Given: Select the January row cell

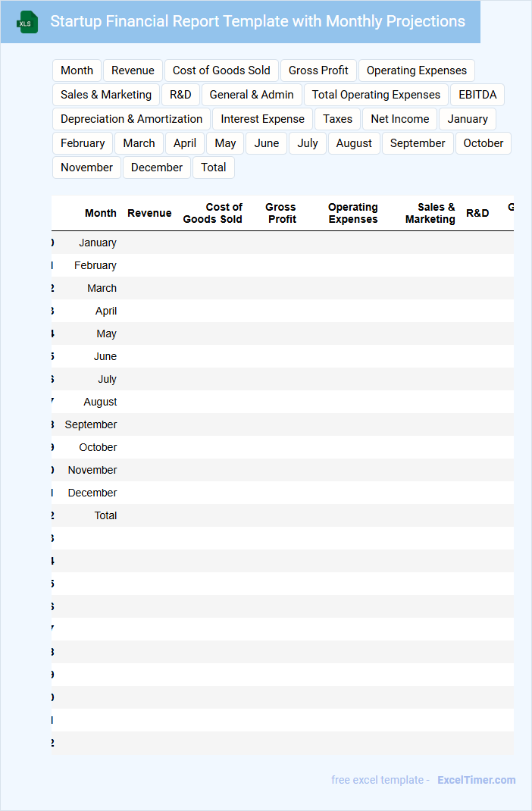Looking at the screenshot, I should click(x=98, y=243).
